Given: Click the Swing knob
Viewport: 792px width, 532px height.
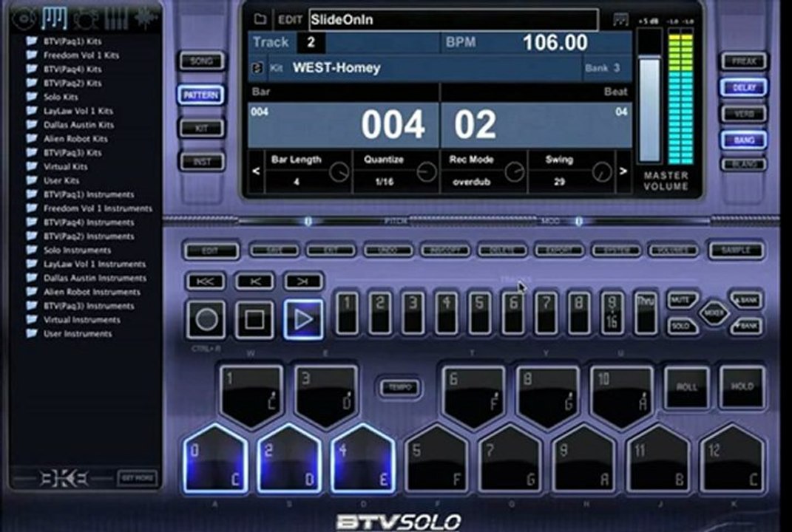Looking at the screenshot, I should pos(601,172).
